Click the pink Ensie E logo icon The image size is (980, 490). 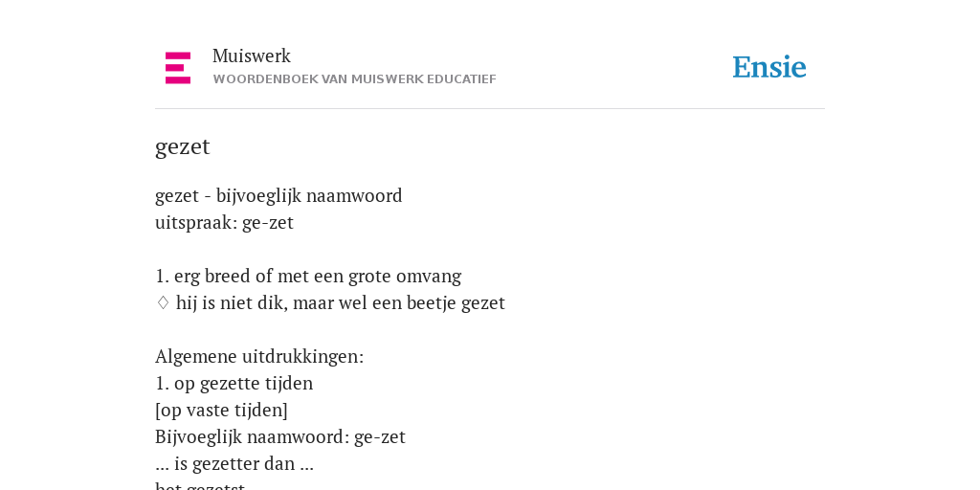pyautogui.click(x=178, y=68)
